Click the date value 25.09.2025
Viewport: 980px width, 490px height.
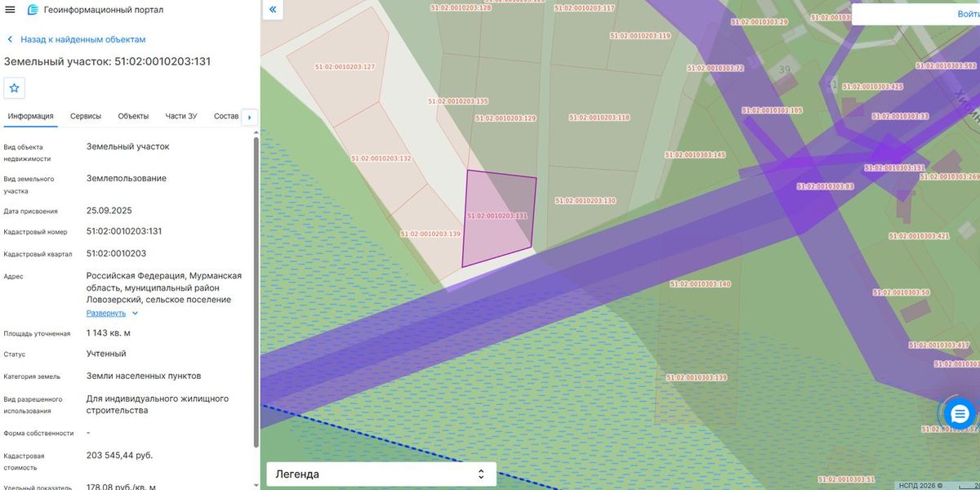[x=109, y=210]
